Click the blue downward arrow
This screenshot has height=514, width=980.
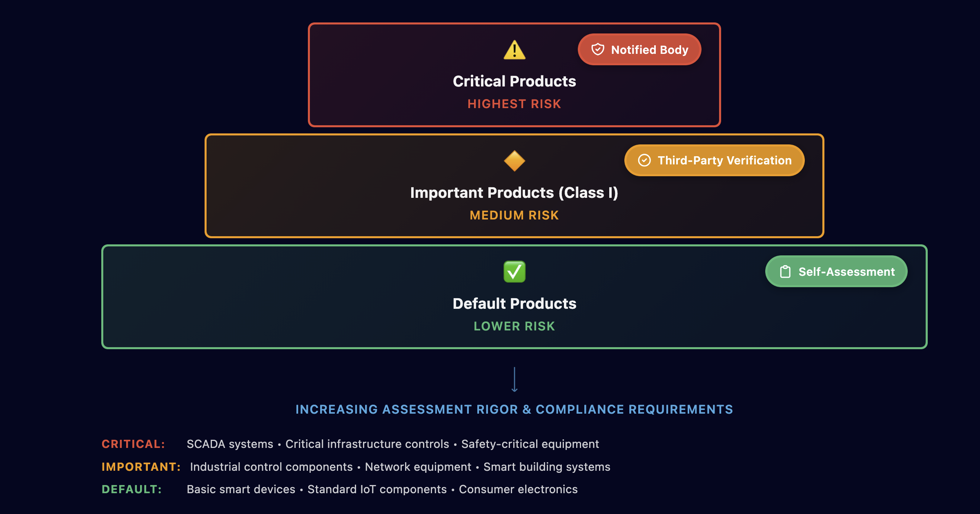pyautogui.click(x=514, y=380)
